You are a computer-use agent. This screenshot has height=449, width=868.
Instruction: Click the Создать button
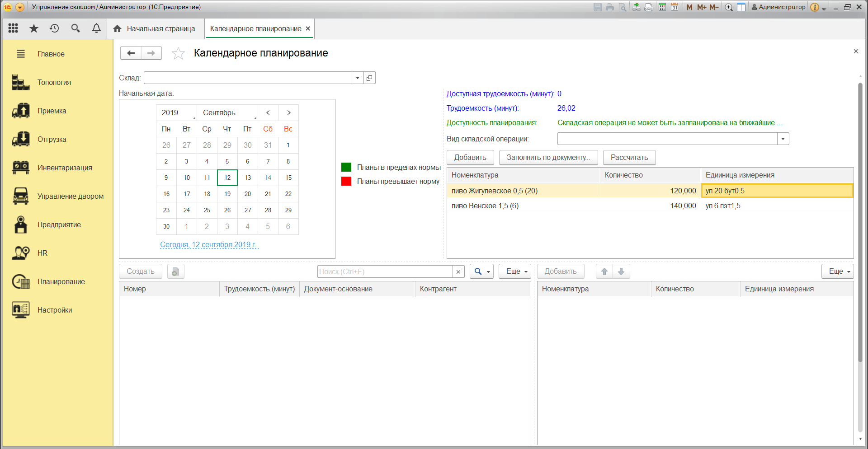click(x=141, y=271)
